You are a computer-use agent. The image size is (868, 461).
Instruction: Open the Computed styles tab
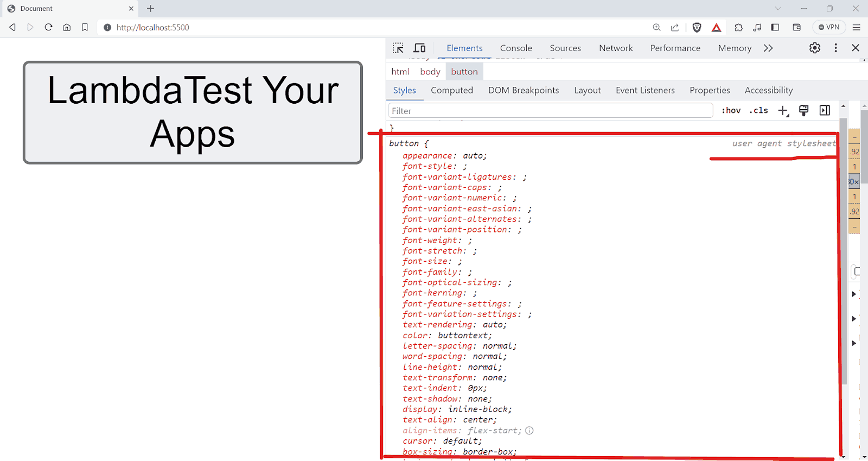click(x=451, y=90)
